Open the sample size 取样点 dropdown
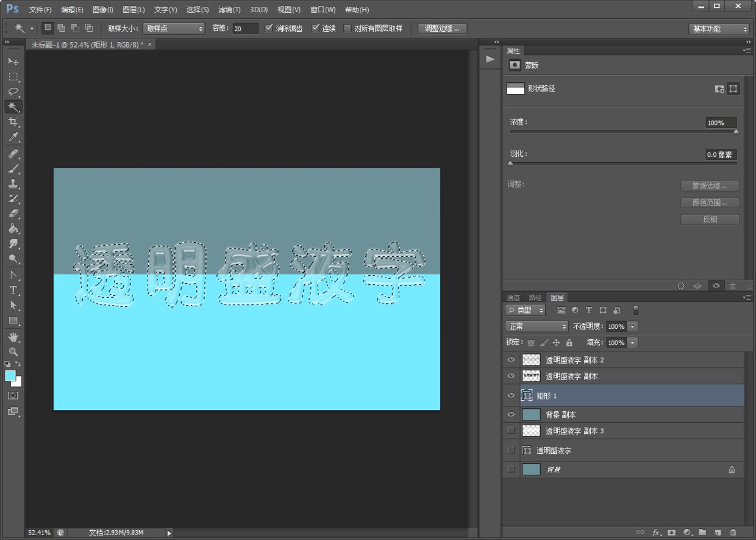 coord(174,29)
